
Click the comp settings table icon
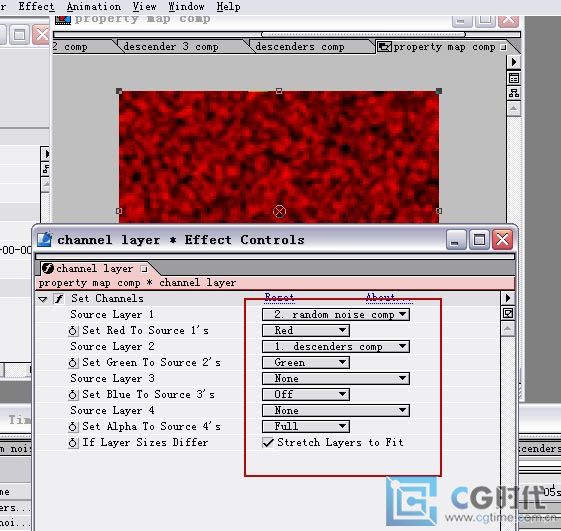tap(514, 78)
